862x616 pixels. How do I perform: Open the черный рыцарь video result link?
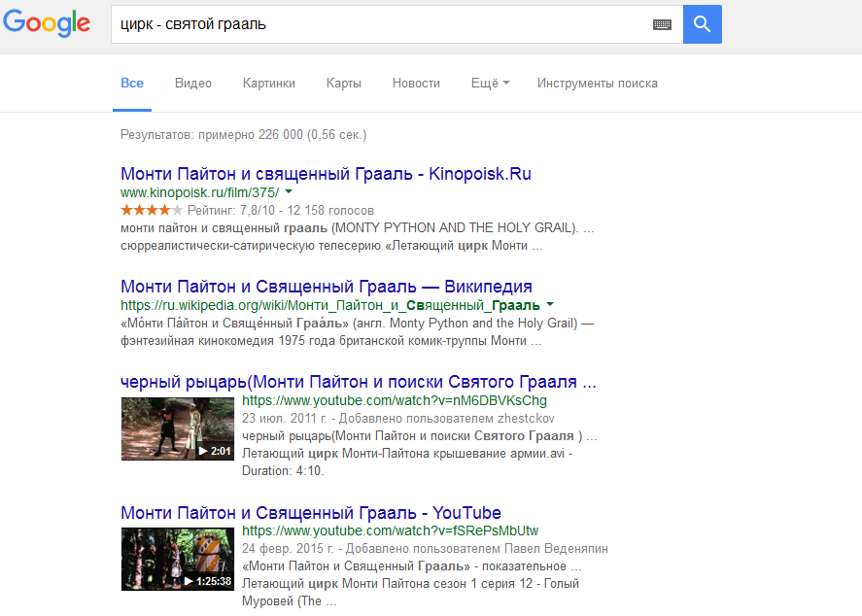(x=358, y=382)
